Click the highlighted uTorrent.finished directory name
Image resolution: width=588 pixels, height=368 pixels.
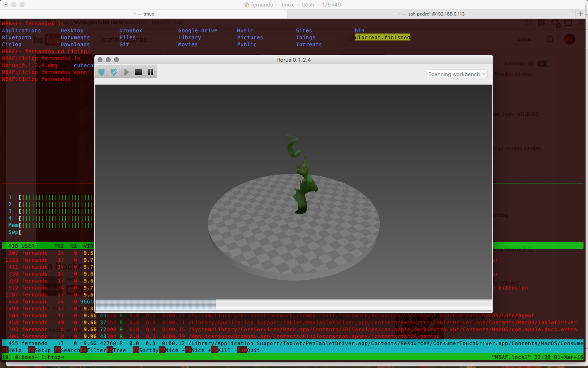[383, 37]
